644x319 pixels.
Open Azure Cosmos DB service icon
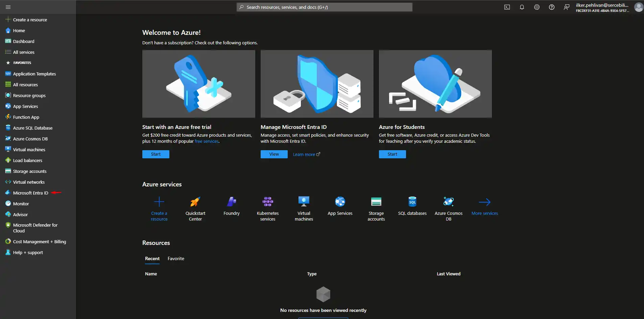pyautogui.click(x=449, y=202)
